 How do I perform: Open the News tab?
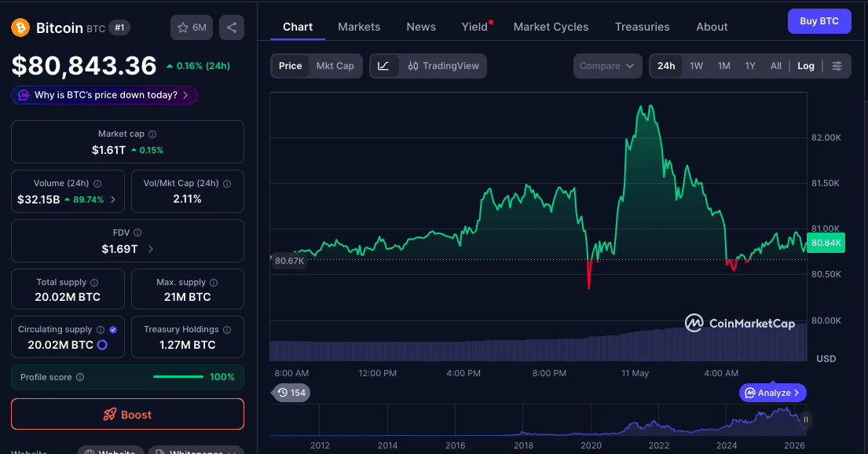click(x=421, y=27)
